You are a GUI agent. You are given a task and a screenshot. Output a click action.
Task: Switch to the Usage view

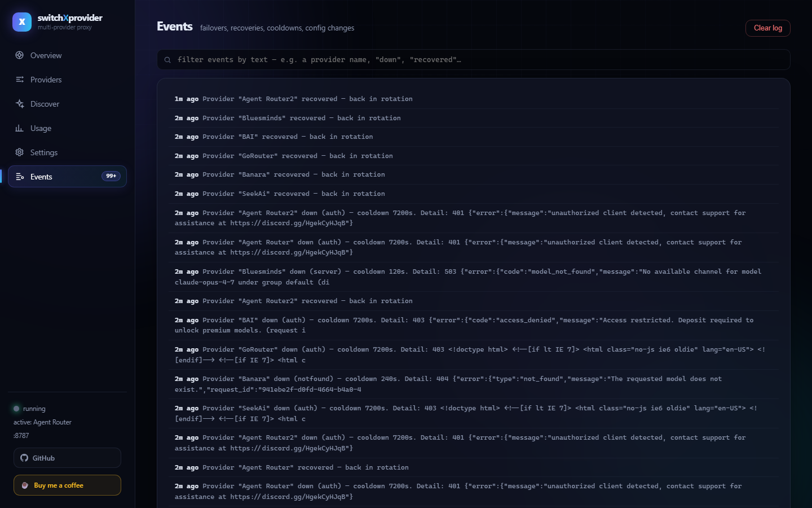pyautogui.click(x=67, y=128)
